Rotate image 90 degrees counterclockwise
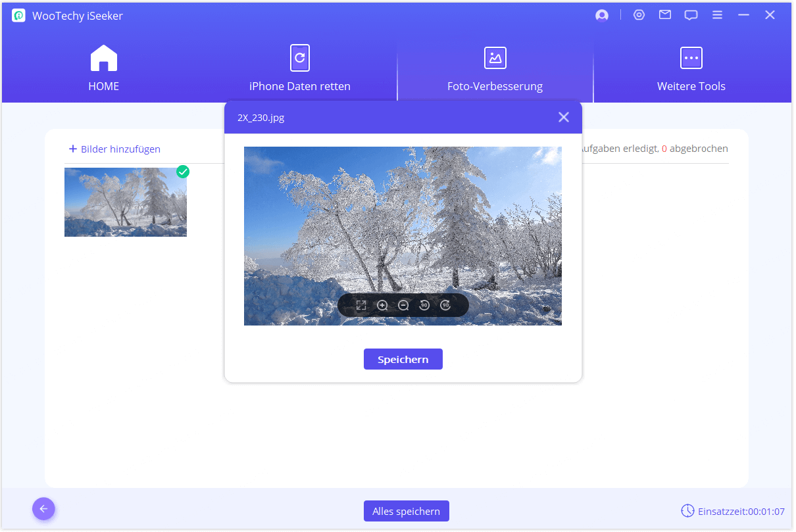 click(x=424, y=305)
